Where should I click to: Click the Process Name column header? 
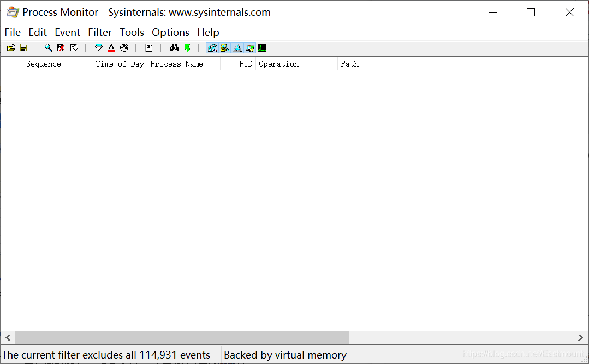coord(176,64)
